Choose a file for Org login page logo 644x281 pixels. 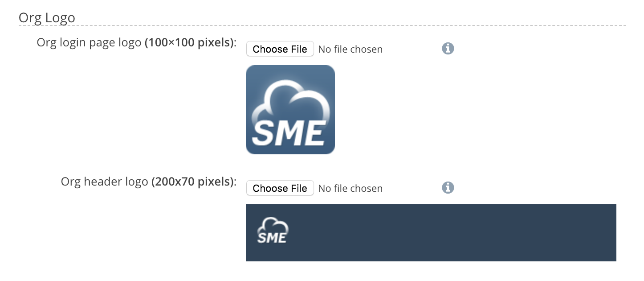click(x=280, y=49)
